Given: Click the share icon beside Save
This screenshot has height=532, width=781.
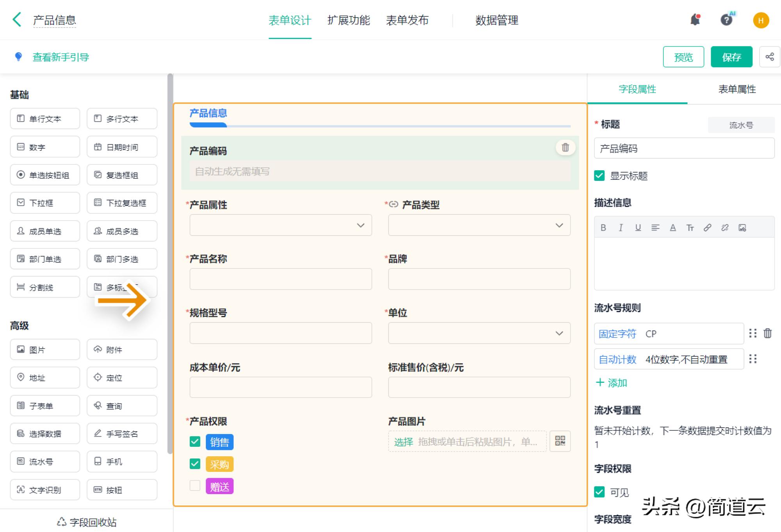Looking at the screenshot, I should [x=769, y=57].
